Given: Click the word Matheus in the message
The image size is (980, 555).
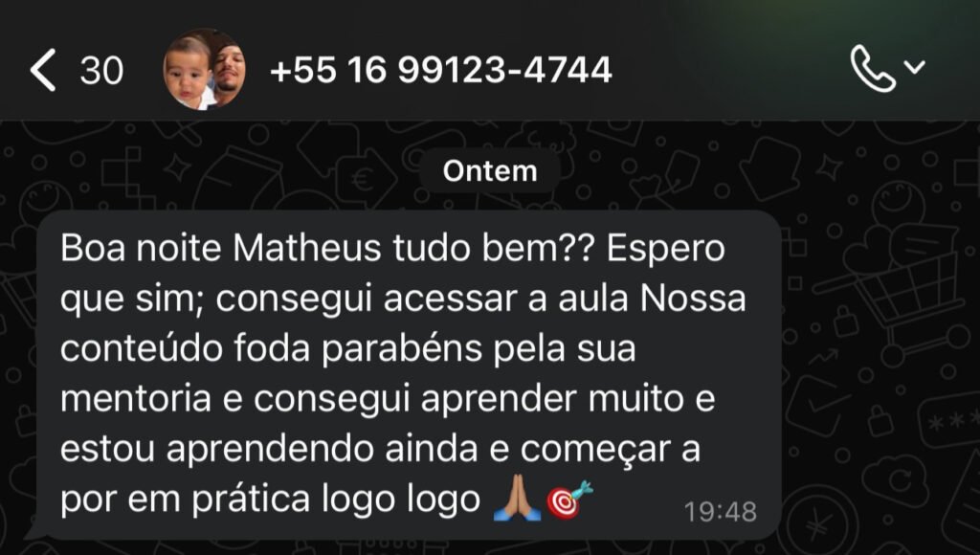Looking at the screenshot, I should tap(307, 248).
